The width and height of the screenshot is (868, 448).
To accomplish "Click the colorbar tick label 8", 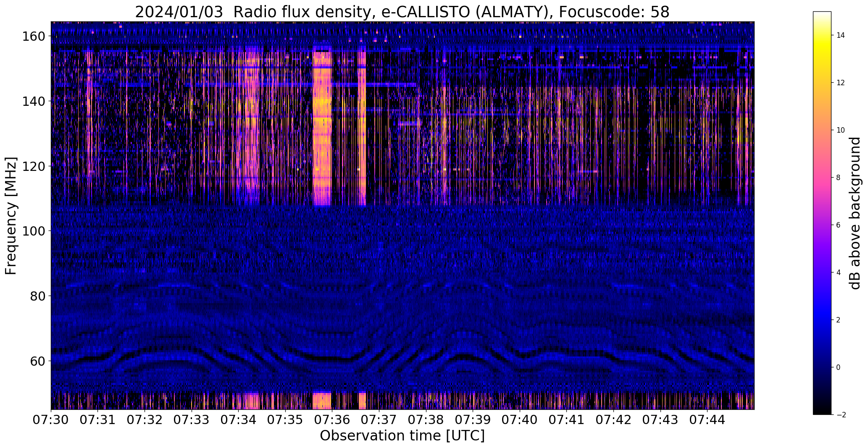I will pyautogui.click(x=839, y=178).
